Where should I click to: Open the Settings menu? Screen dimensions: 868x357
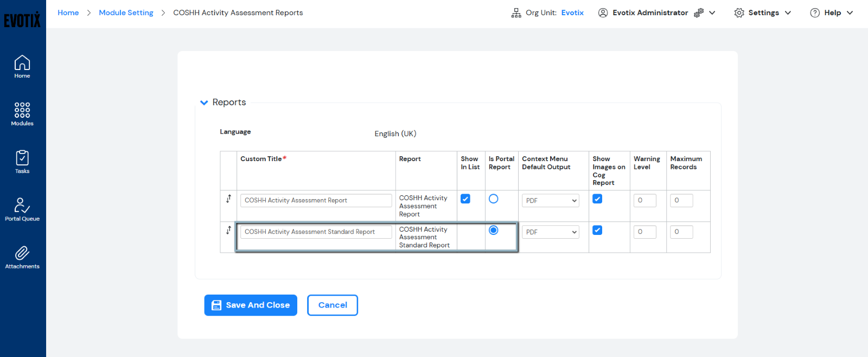click(763, 12)
